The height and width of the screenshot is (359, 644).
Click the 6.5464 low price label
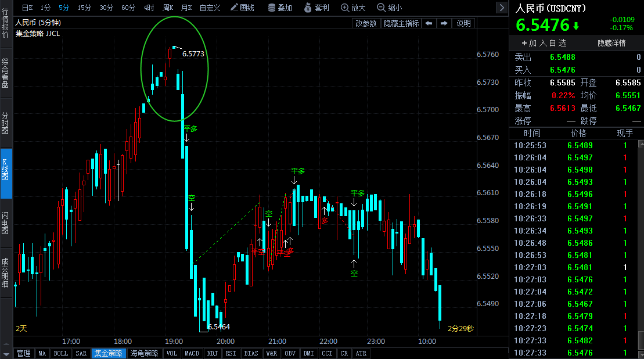coord(218,327)
